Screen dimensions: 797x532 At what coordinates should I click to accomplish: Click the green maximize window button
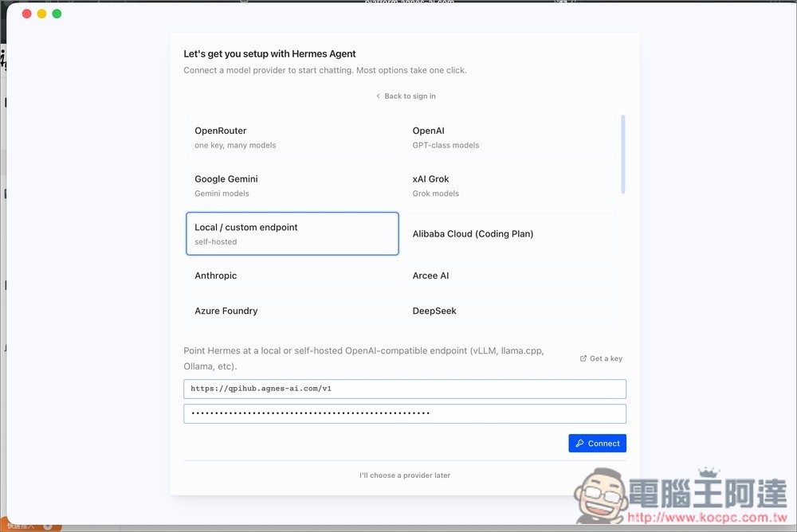pos(57,14)
